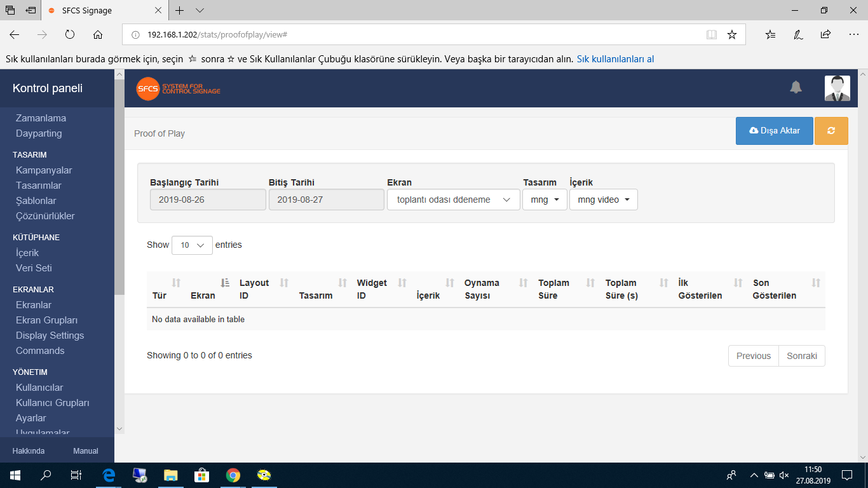Open Çözünürlükler in sidebar

tap(45, 216)
